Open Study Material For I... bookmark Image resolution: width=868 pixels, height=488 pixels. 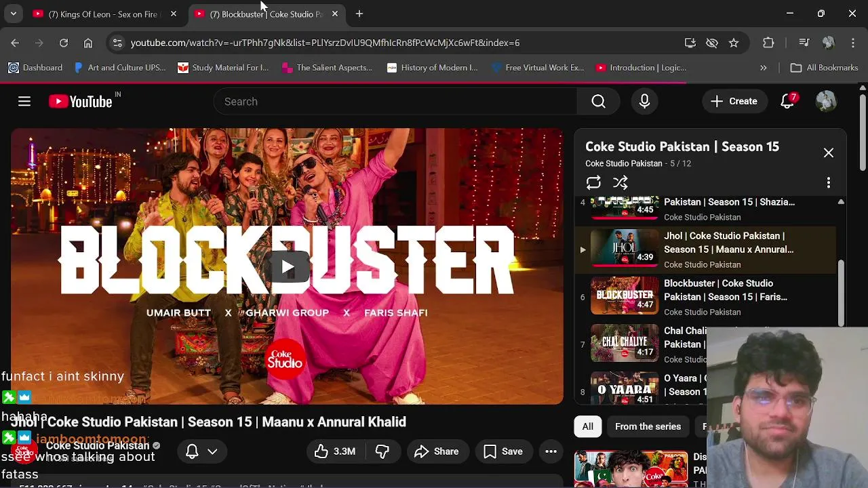pos(223,68)
